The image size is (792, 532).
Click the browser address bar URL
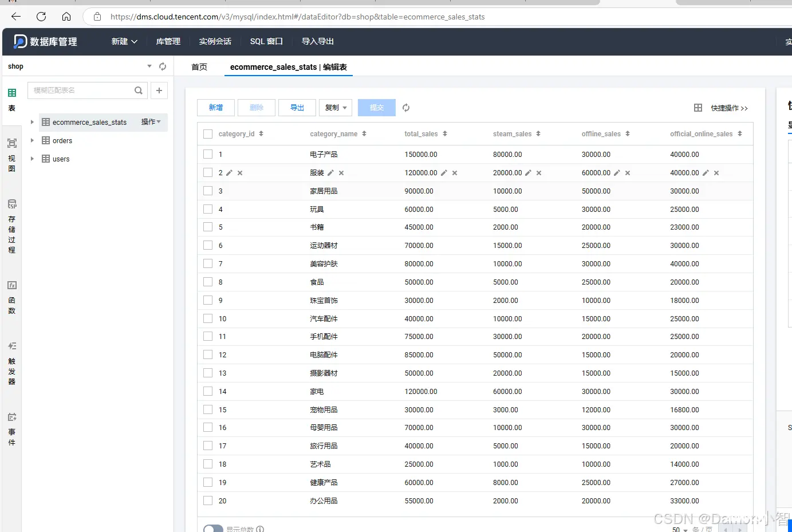coord(298,17)
